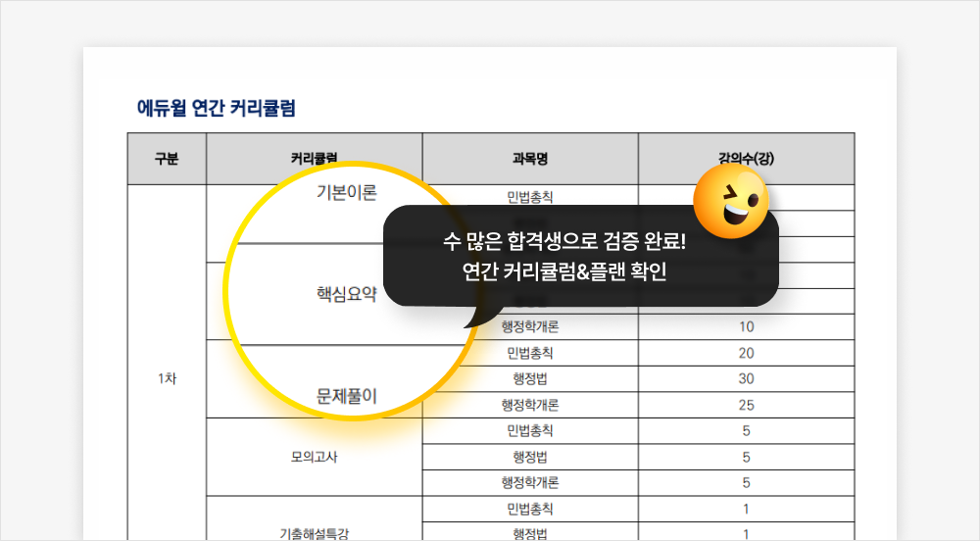
Task: Click the 에듀윌 연간 커리큘럼 title
Action: tap(217, 108)
